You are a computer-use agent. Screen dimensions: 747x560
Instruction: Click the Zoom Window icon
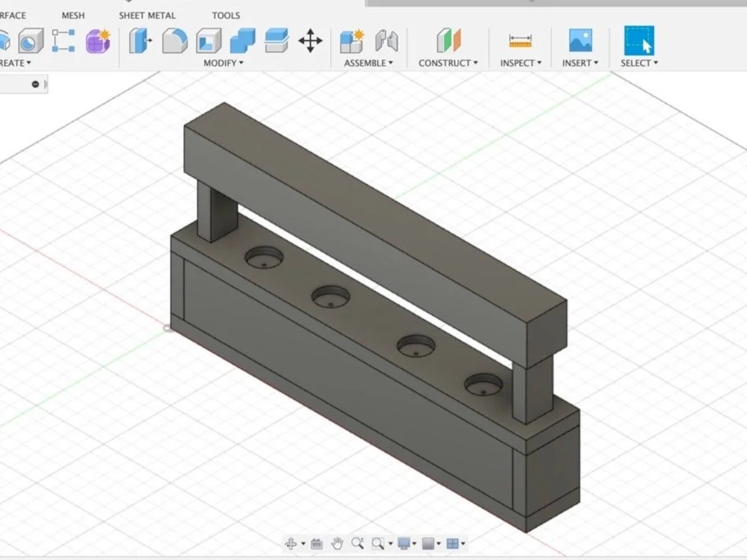[378, 543]
